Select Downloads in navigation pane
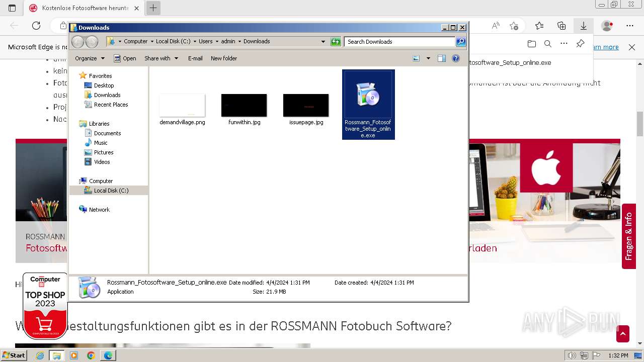 pos(107,95)
